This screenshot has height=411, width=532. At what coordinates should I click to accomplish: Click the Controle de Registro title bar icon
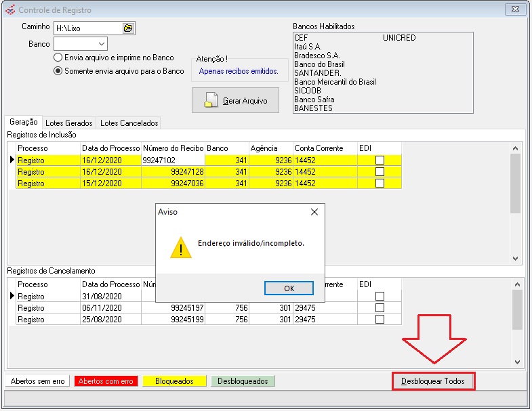10,10
